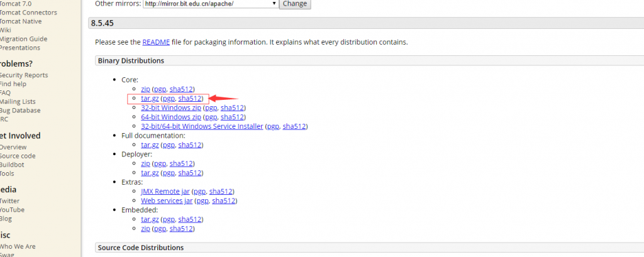Open Tomcat Connectors sidebar link

28,13
